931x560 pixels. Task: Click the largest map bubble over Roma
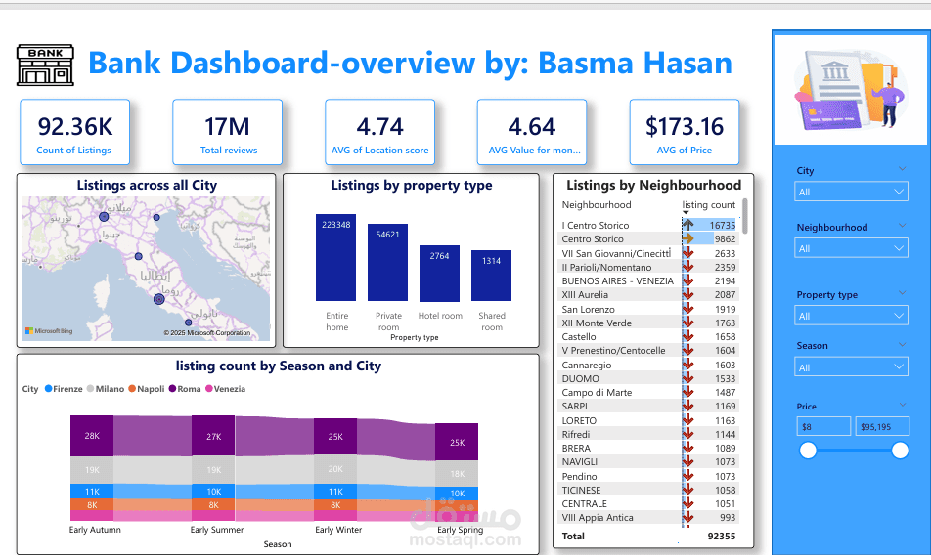pyautogui.click(x=158, y=299)
